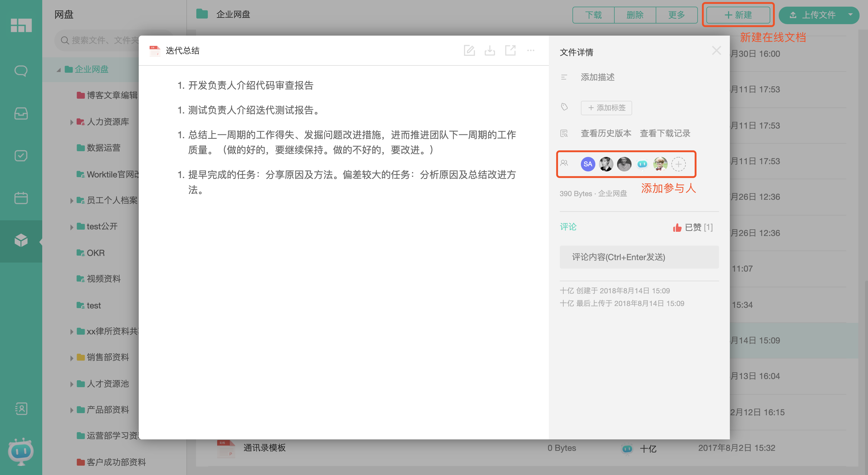Screen dimensions: 868x475
Task: Open tasks checkmark icon in sidebar
Action: 21,156
